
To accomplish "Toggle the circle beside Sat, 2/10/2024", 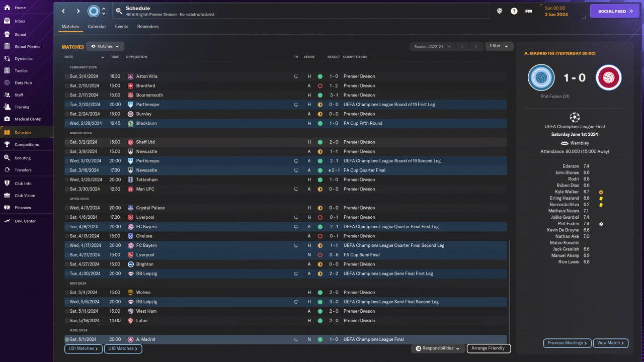I will pos(67,86).
